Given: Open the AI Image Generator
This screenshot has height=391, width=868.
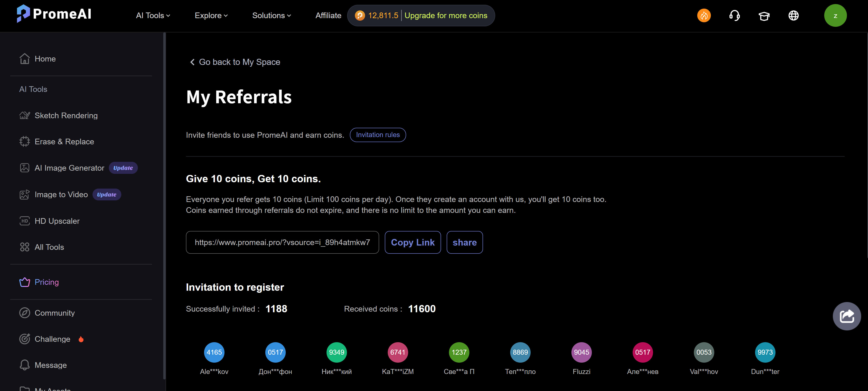Looking at the screenshot, I should pos(69,168).
